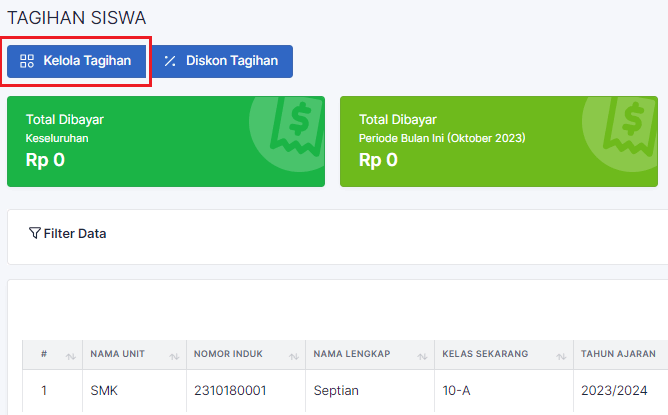This screenshot has height=415, width=668.
Task: Click the sort arrows for Nama Lengkap
Action: pos(423,354)
